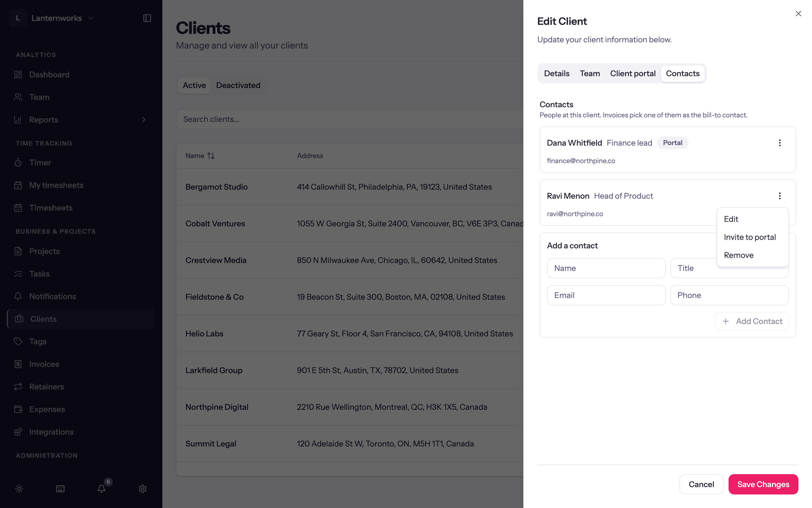The width and height of the screenshot is (812, 508).
Task: Click the ravi@northpine.co email
Action: [x=575, y=214]
